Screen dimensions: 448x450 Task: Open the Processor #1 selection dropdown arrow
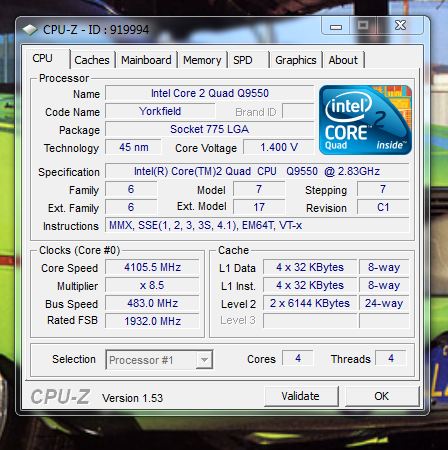pos(204,360)
